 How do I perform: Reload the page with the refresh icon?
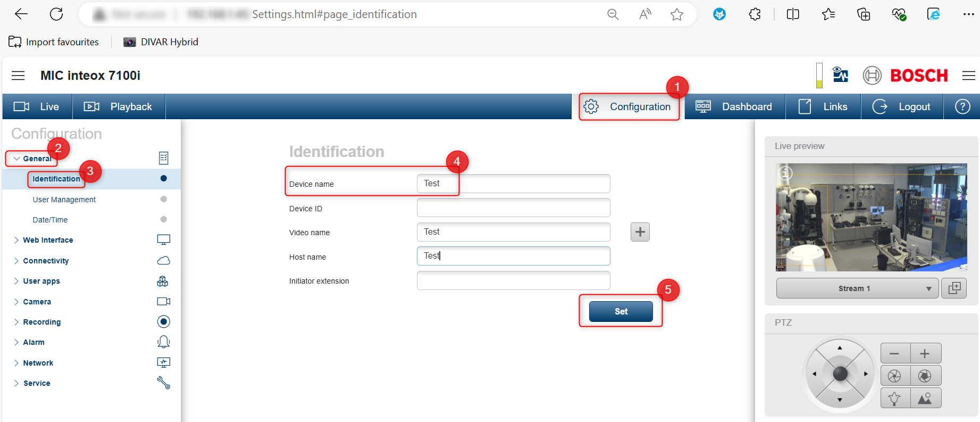(x=56, y=14)
